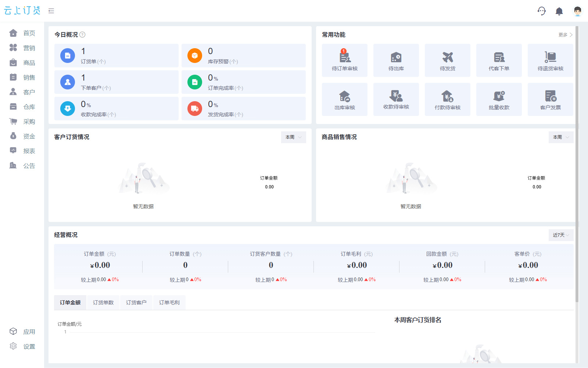Click the orange 库存预警 box icon
The height and width of the screenshot is (368, 588).
(195, 56)
